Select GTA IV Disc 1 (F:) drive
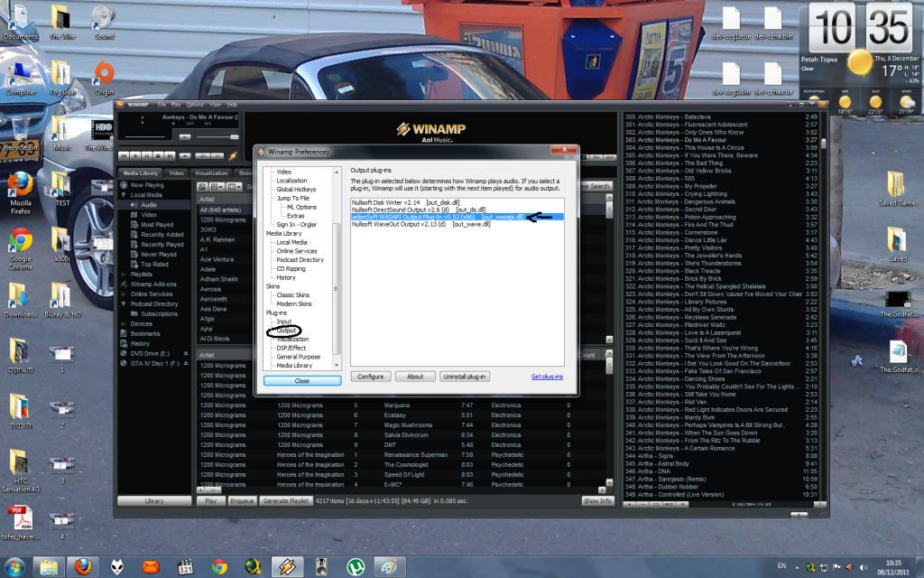The width and height of the screenshot is (924, 578). [154, 363]
